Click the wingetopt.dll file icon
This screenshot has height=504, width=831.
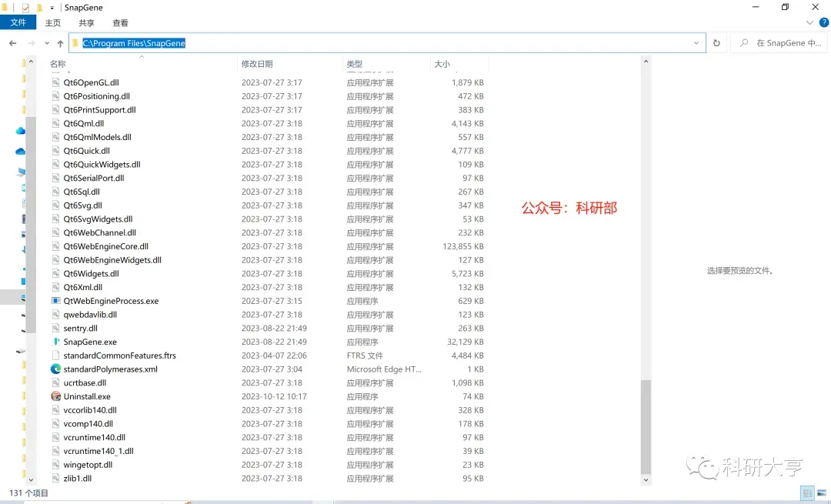[x=55, y=464]
